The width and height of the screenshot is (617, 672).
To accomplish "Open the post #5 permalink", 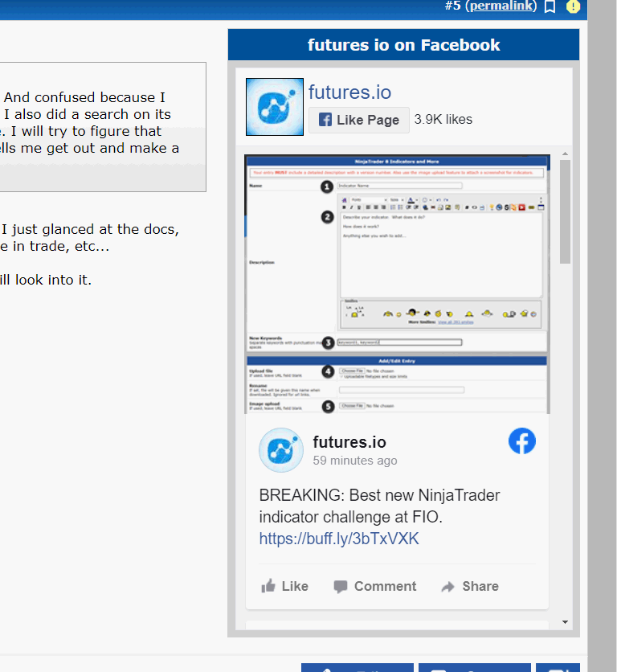I will click(501, 6).
